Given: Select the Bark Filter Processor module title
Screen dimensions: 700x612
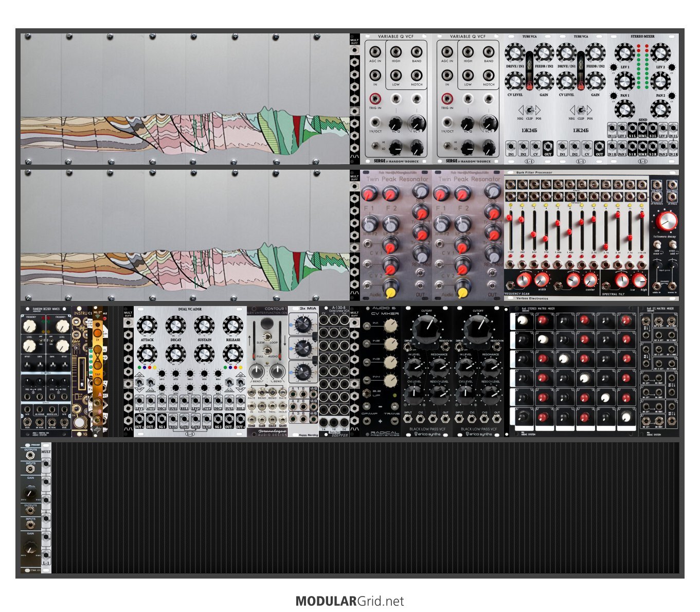Looking at the screenshot, I should tap(534, 173).
